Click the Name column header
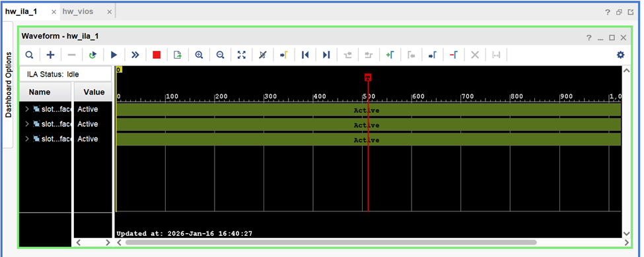Viewport: 644px width, 257px height. click(x=45, y=92)
